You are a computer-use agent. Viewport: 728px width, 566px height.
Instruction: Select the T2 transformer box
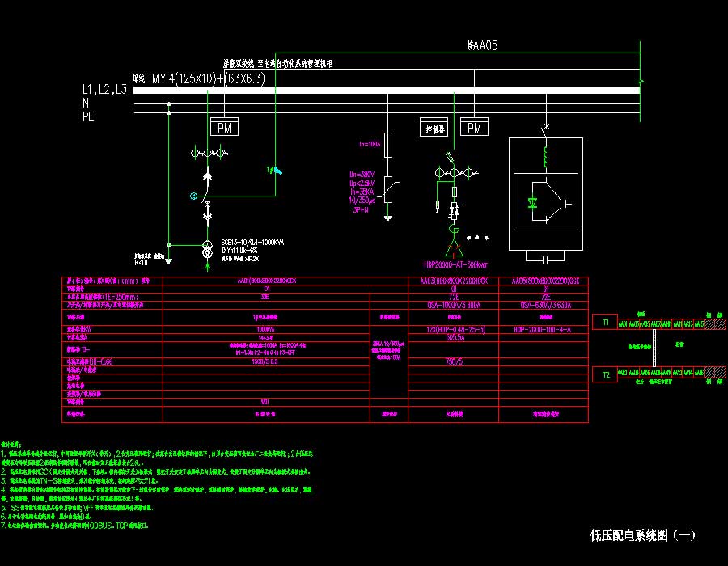[605, 374]
